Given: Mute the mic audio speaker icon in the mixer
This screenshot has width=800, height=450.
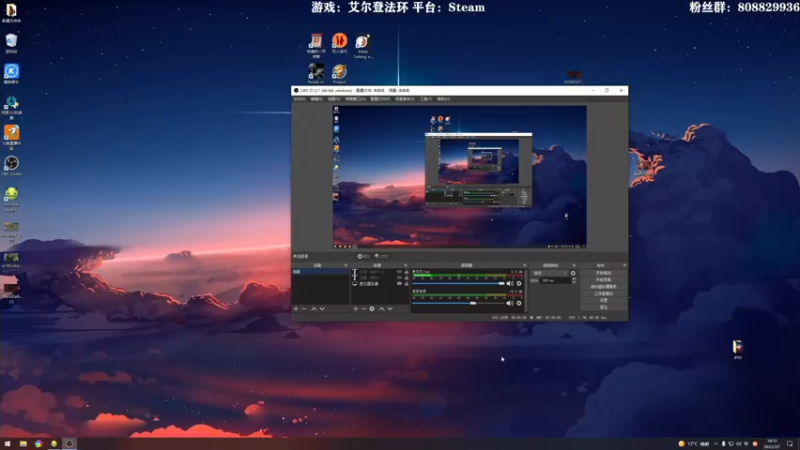Looking at the screenshot, I should [x=509, y=283].
